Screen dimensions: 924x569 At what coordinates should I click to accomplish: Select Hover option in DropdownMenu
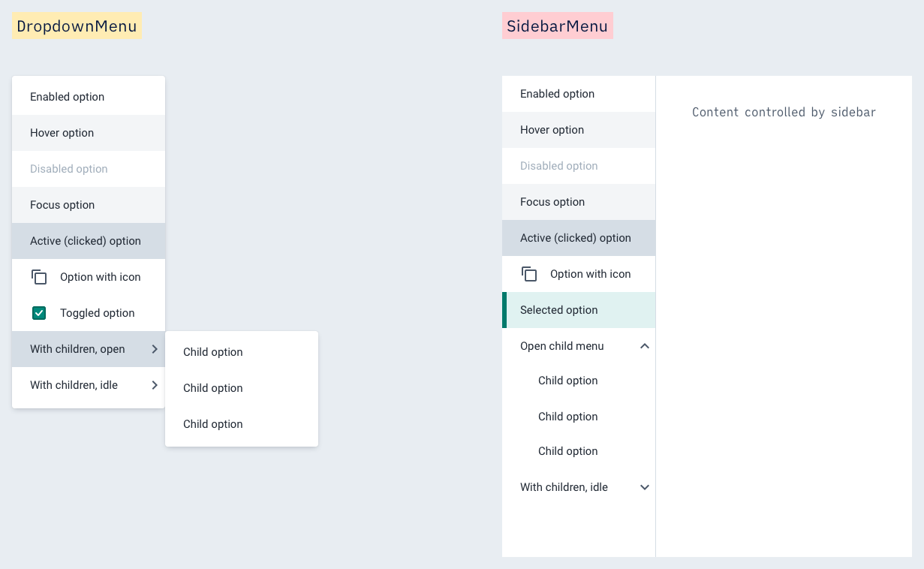pyautogui.click(x=89, y=133)
